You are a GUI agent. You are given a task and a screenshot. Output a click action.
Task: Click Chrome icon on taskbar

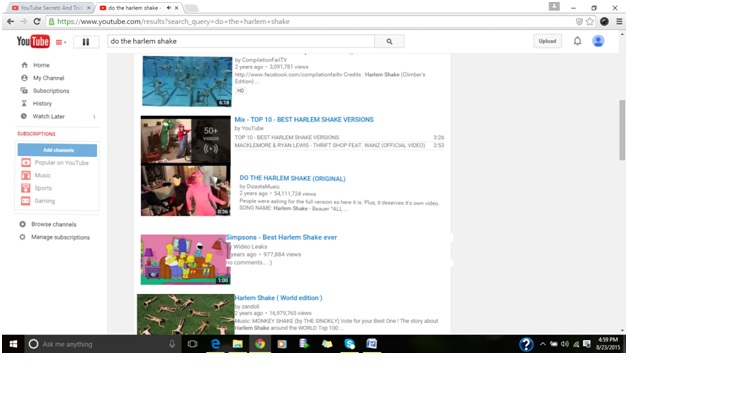260,344
